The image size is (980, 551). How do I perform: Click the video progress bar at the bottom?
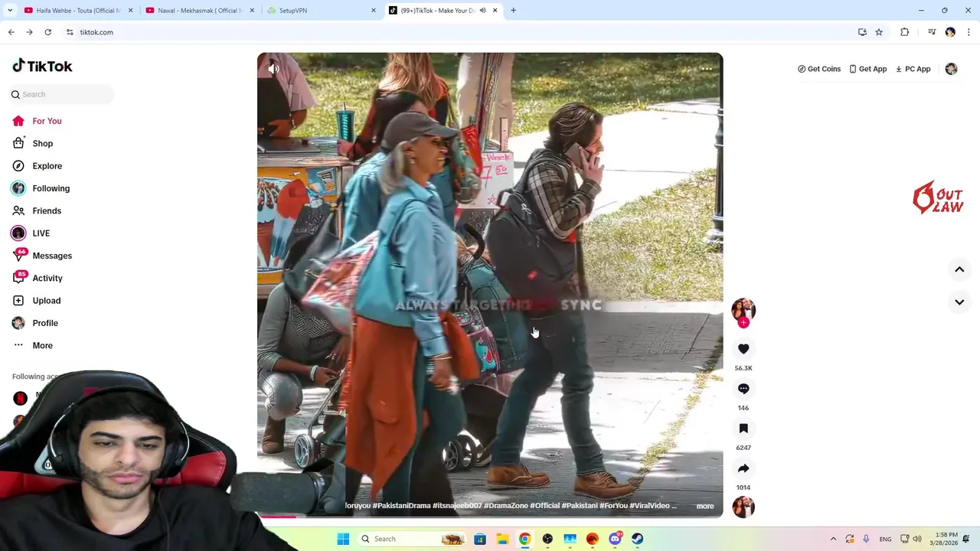(x=490, y=517)
